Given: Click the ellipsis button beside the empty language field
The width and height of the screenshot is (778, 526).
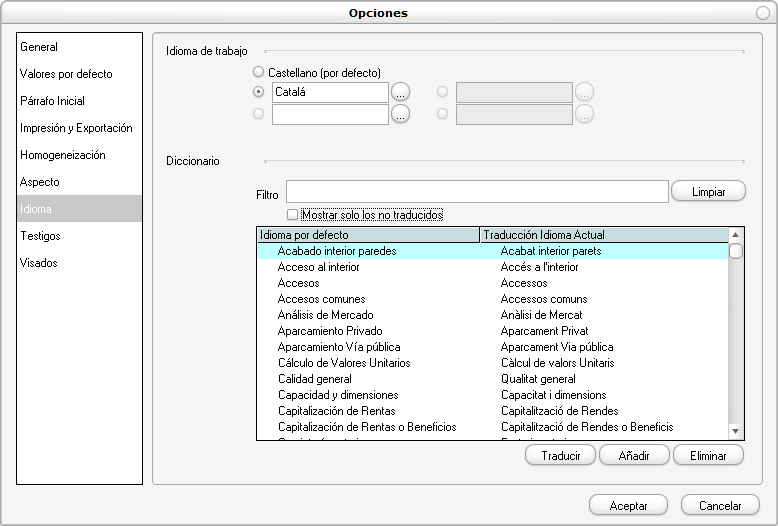Looking at the screenshot, I should pos(400,114).
